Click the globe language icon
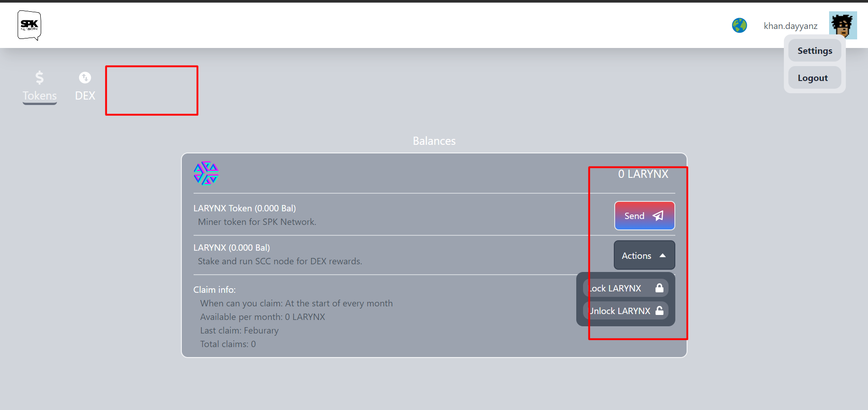The height and width of the screenshot is (410, 868). coord(740,25)
